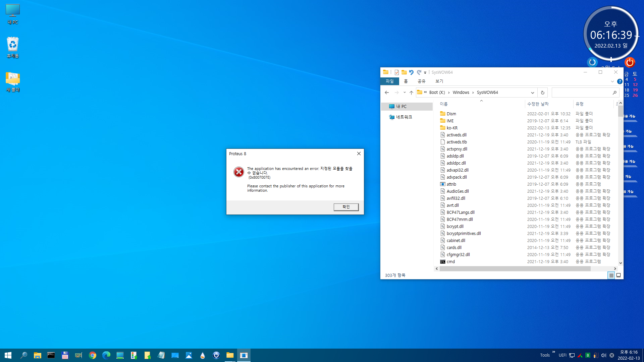Select the activeds.tlb file

[x=457, y=142]
